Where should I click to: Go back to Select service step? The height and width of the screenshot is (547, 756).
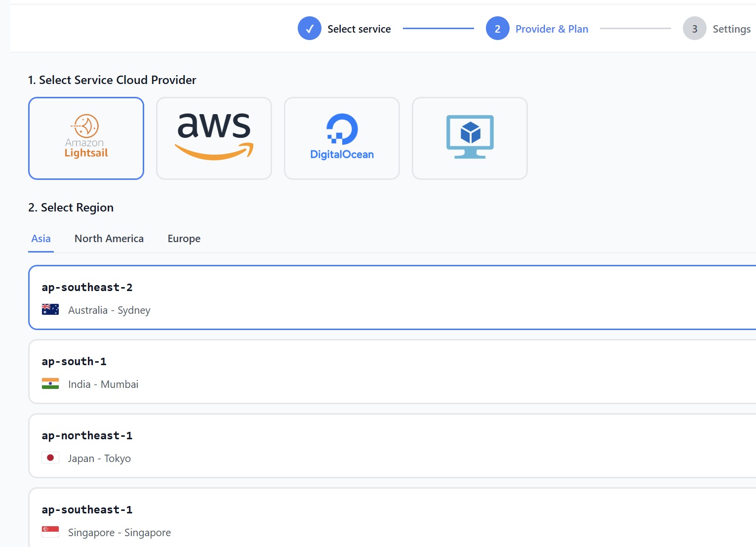click(x=359, y=29)
